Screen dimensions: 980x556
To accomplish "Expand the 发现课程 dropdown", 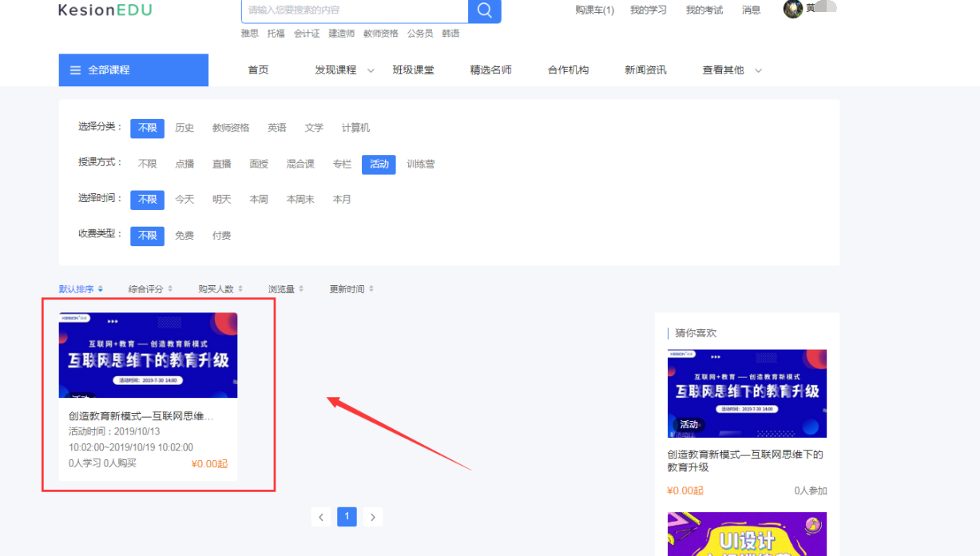I will [371, 71].
